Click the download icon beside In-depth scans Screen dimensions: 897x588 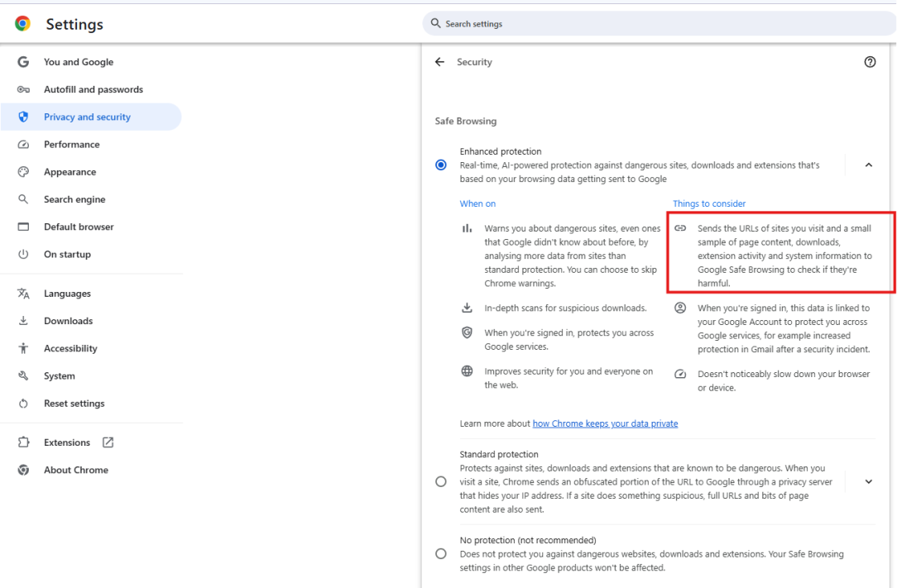467,308
